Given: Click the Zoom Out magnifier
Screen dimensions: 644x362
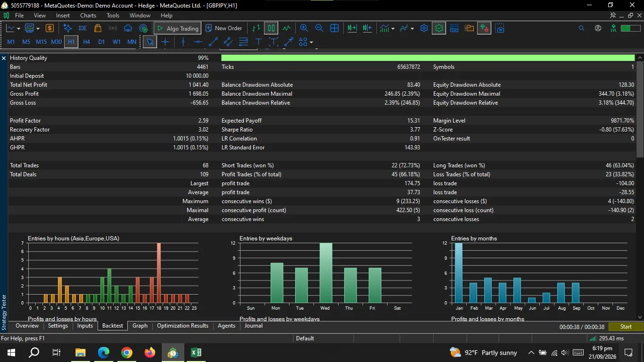Looking at the screenshot, I should coord(319,28).
